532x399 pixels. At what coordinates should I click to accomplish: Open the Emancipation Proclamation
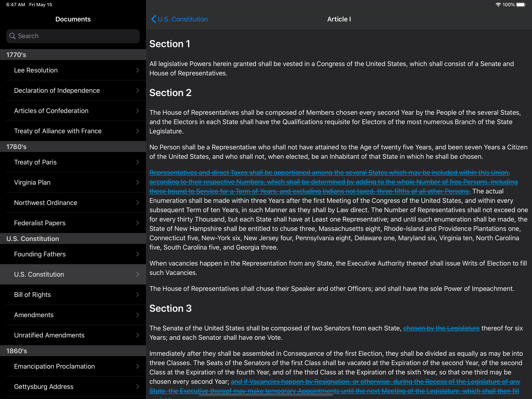[73, 366]
